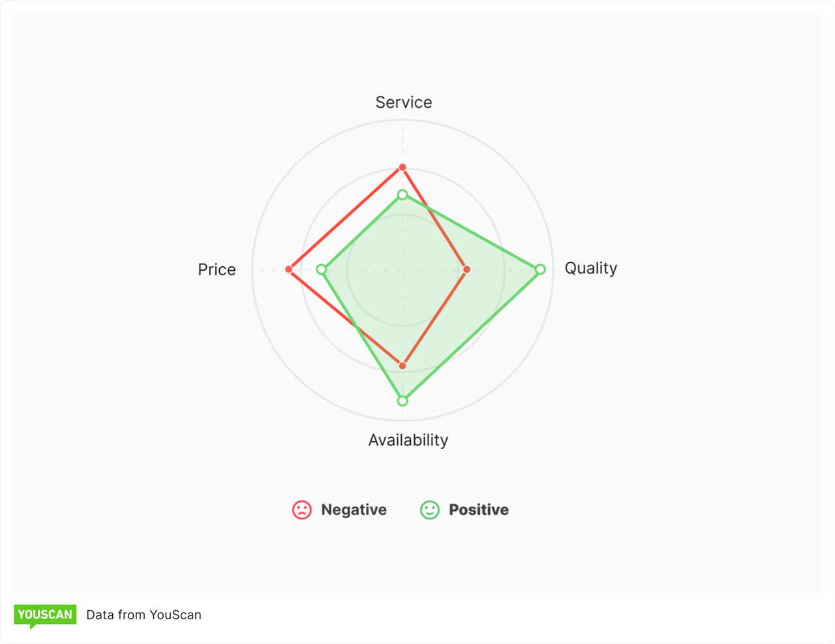Click the "Data from YouScan" text
Viewport: 835px width, 644px height.
click(144, 615)
